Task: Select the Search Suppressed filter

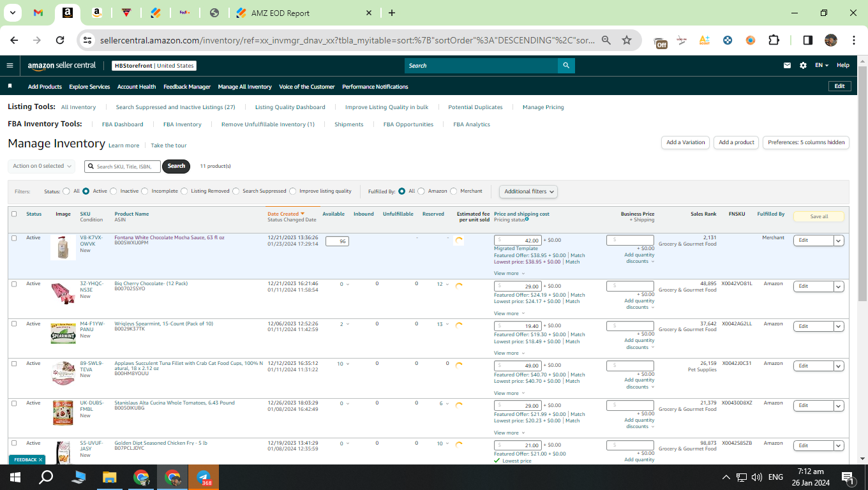Action: tap(236, 191)
